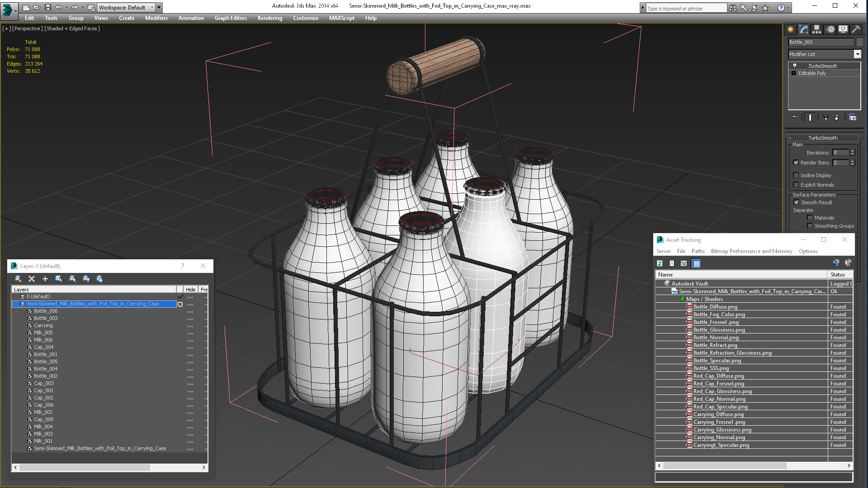Collapse the TurboSmooth rollout header

(x=823, y=138)
